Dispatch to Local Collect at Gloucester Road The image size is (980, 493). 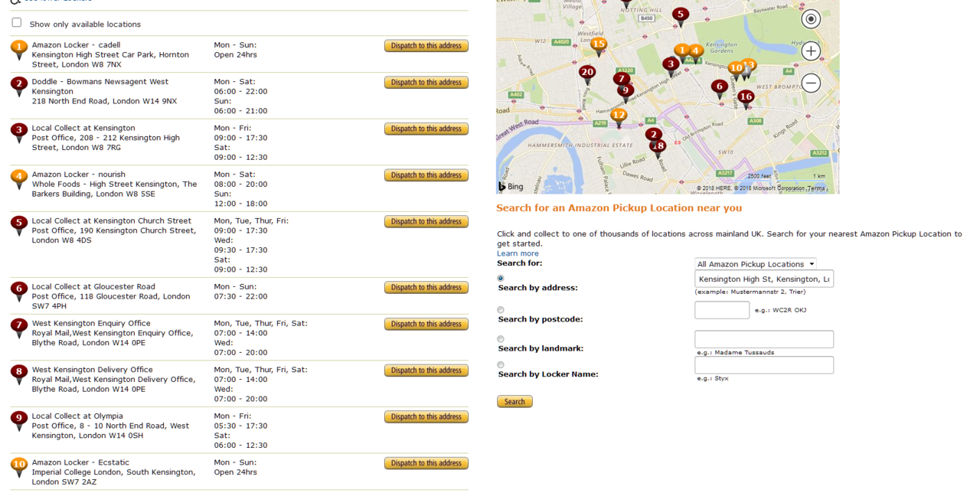tap(426, 288)
